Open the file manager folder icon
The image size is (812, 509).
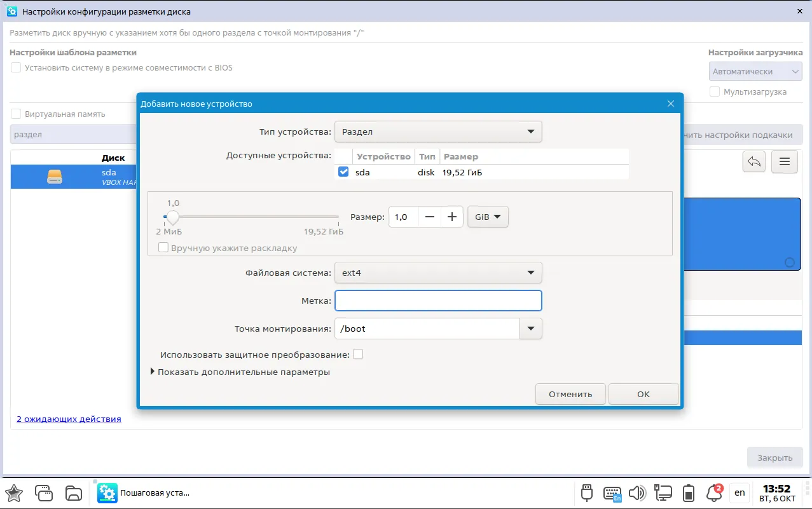click(74, 492)
